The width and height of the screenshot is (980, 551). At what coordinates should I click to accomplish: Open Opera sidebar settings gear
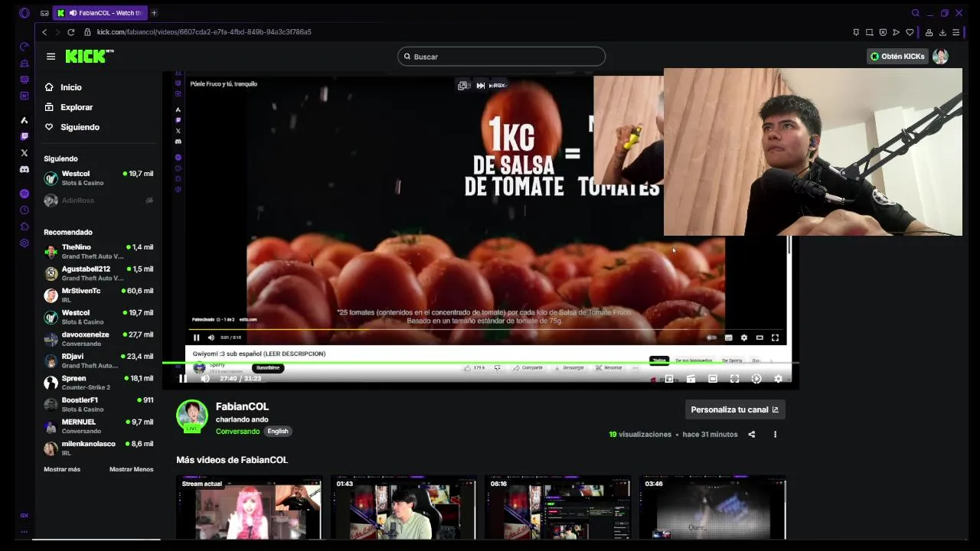coord(24,243)
